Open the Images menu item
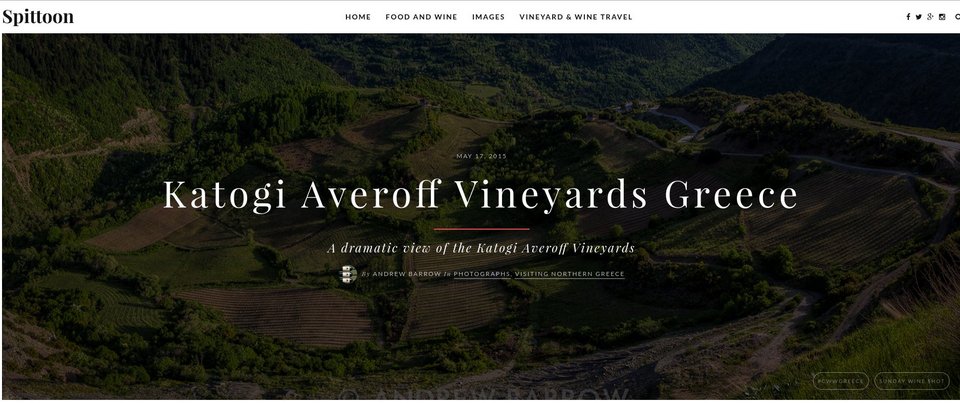 pos(488,17)
